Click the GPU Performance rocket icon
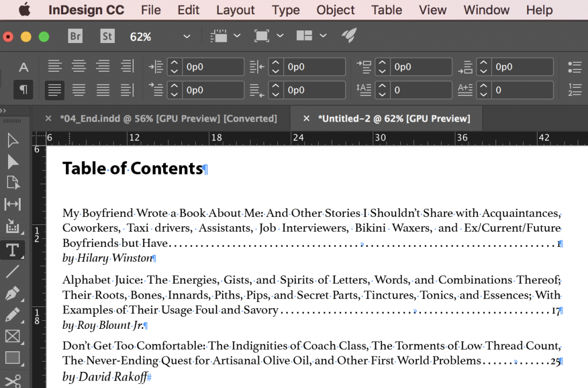The width and height of the screenshot is (588, 388). pos(349,36)
